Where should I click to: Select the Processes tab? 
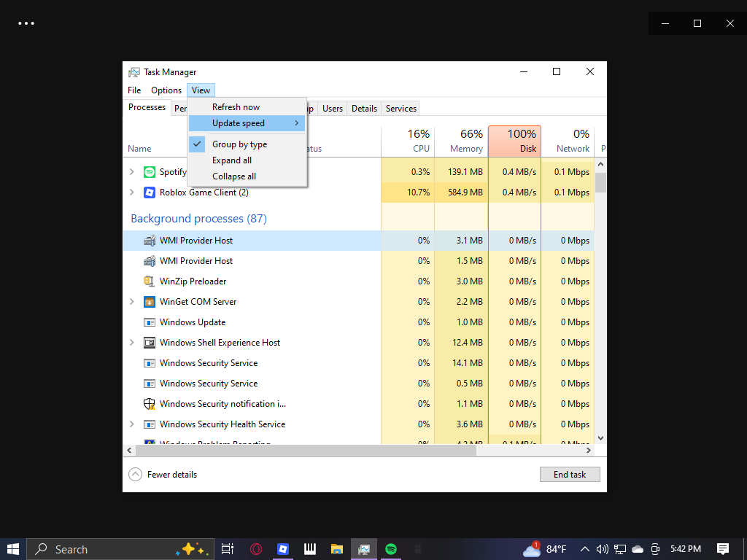point(147,108)
